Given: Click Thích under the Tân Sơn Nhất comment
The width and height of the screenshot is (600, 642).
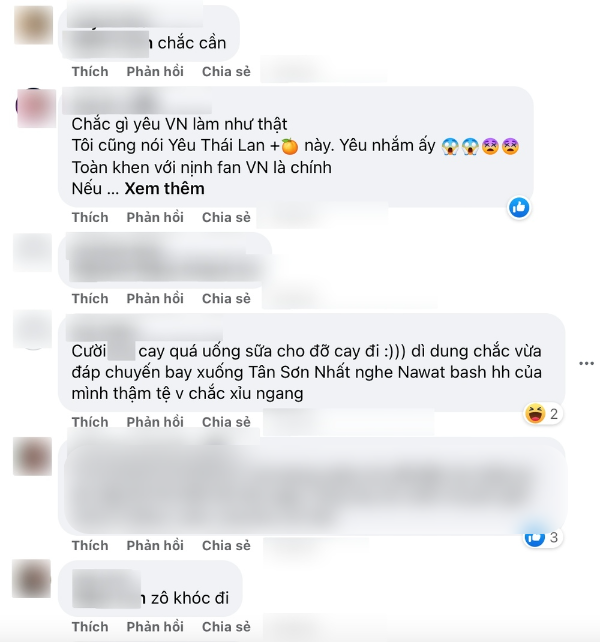Looking at the screenshot, I should tap(90, 422).
